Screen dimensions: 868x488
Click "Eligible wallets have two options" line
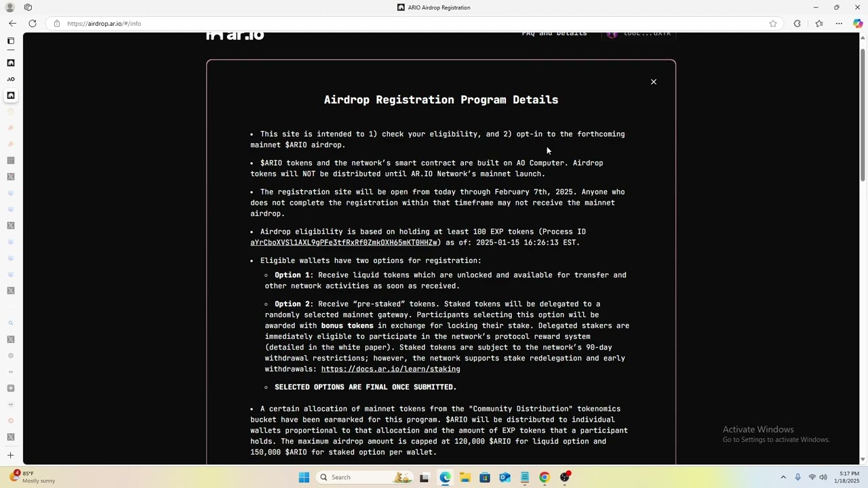(371, 261)
